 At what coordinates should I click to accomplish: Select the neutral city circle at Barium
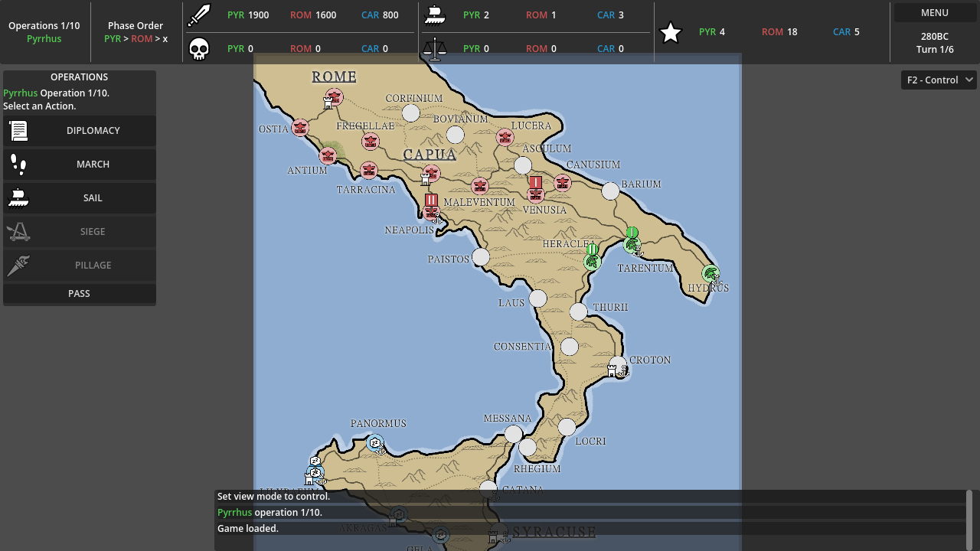(x=610, y=191)
